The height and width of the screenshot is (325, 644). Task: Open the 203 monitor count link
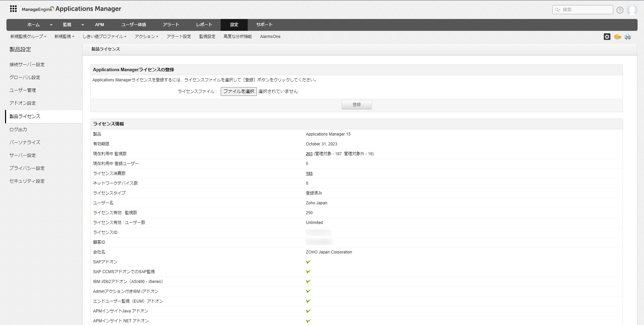[309, 154]
